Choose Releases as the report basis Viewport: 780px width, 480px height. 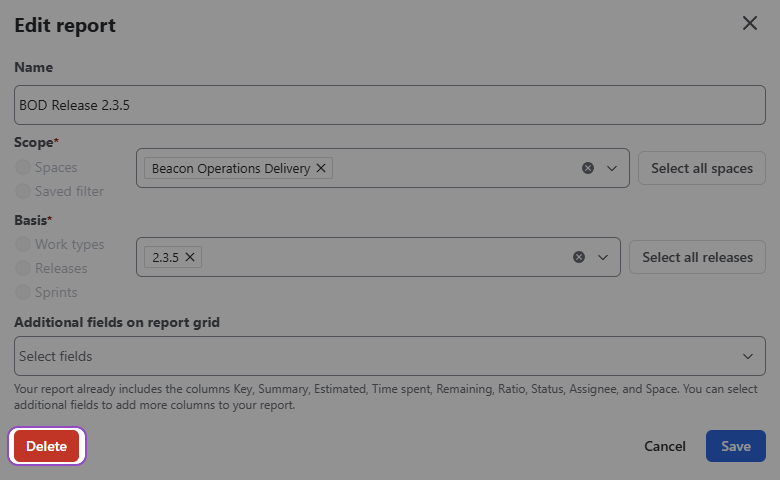(x=23, y=268)
